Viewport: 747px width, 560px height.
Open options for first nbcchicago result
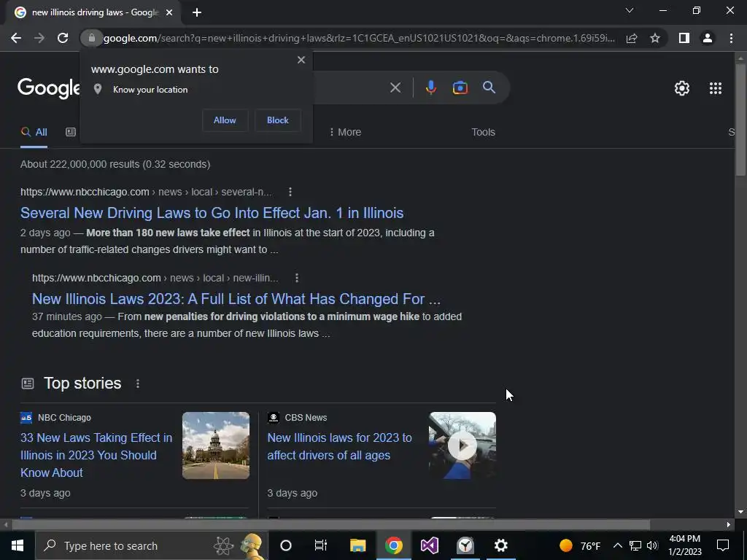[290, 192]
